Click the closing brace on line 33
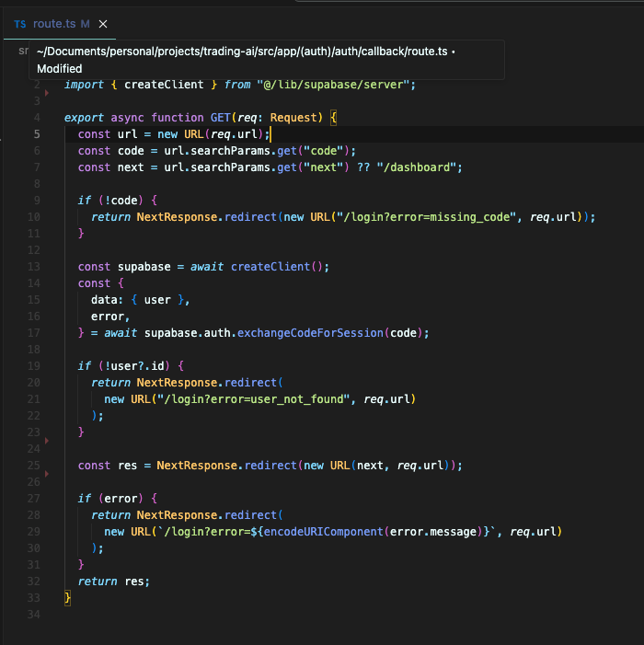Image resolution: width=644 pixels, height=645 pixels. click(67, 598)
